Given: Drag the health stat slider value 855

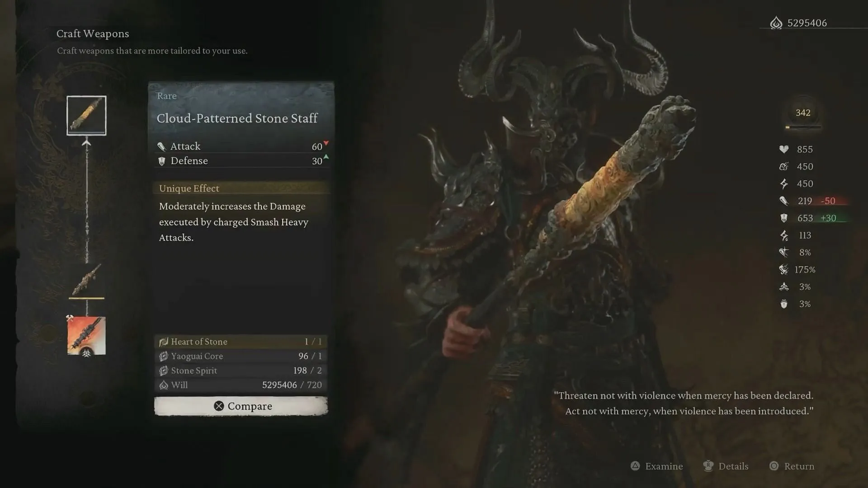Looking at the screenshot, I should (x=804, y=149).
